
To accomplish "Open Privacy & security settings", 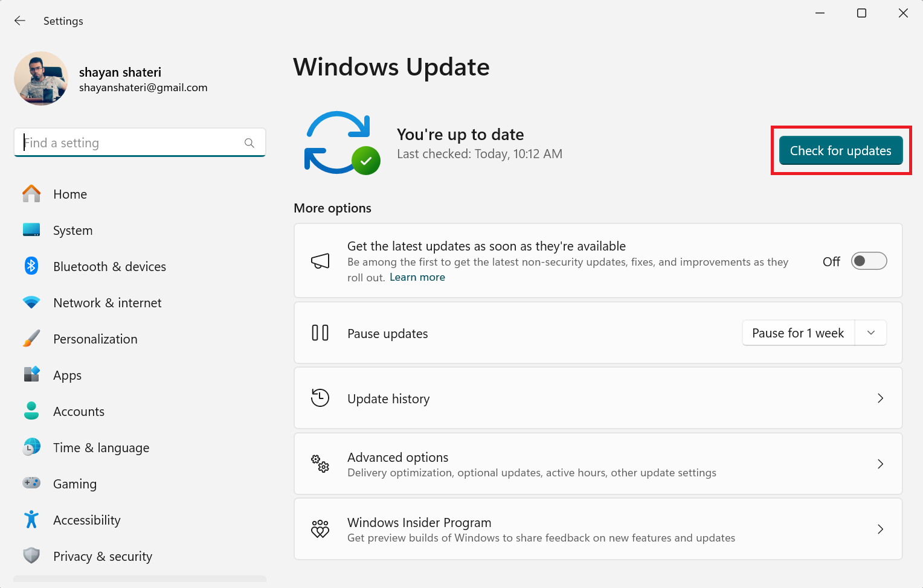I will 140,556.
